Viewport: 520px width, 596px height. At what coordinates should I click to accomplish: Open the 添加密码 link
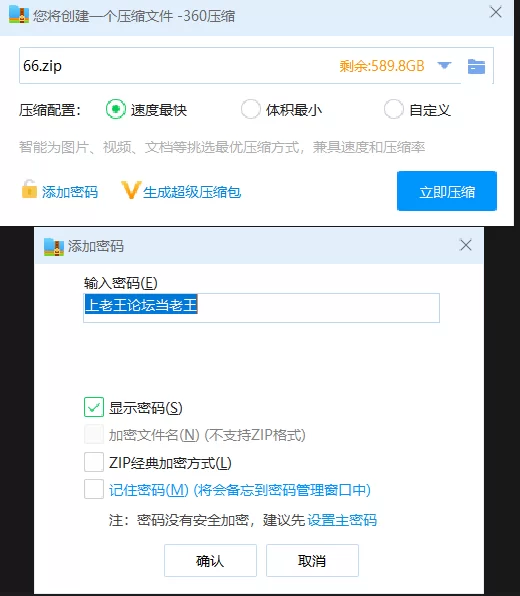70,192
